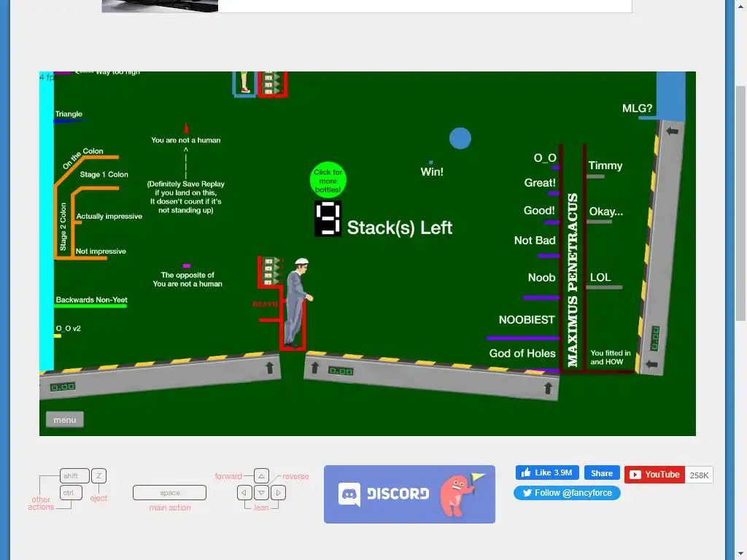Click the Z eject key icon

(x=98, y=475)
